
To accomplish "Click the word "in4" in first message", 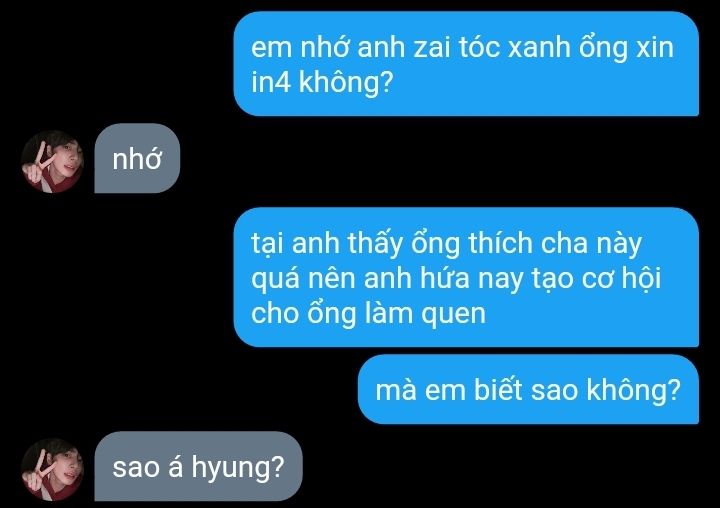I will point(271,83).
